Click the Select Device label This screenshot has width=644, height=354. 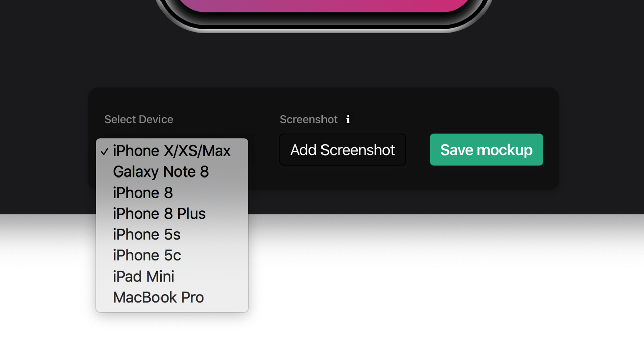coord(138,120)
